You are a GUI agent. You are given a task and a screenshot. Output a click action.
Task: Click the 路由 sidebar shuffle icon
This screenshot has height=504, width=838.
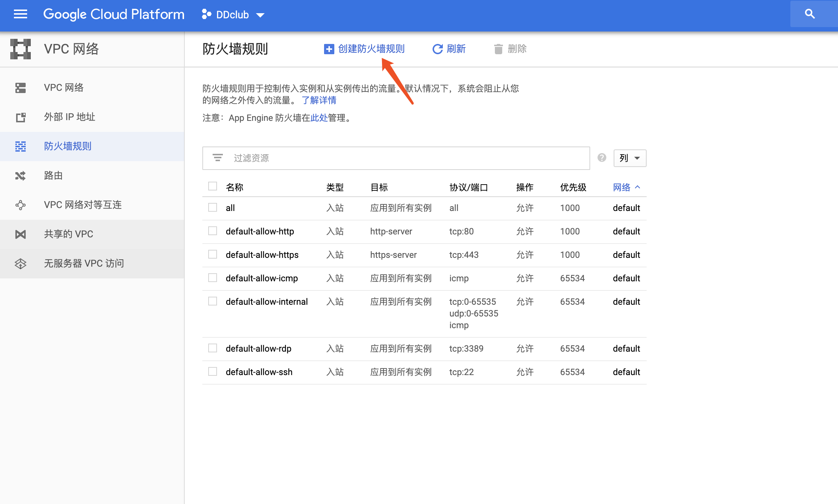pyautogui.click(x=21, y=176)
